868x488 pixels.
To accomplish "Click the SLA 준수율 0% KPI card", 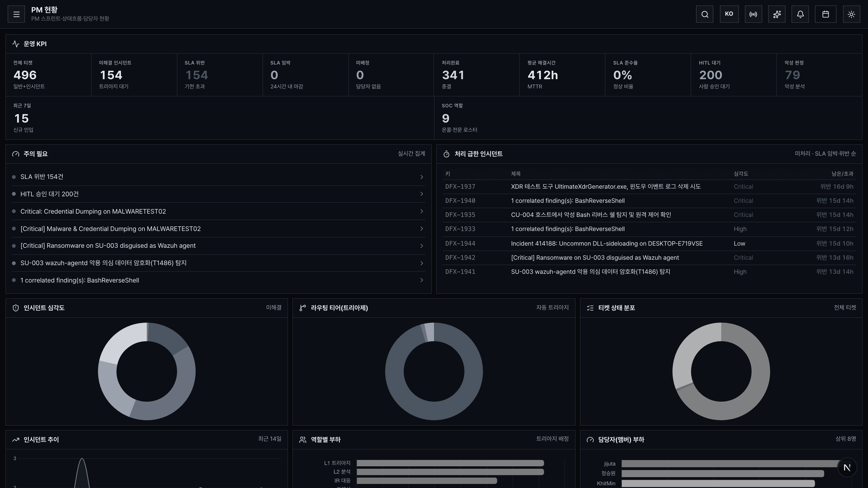I will click(648, 75).
